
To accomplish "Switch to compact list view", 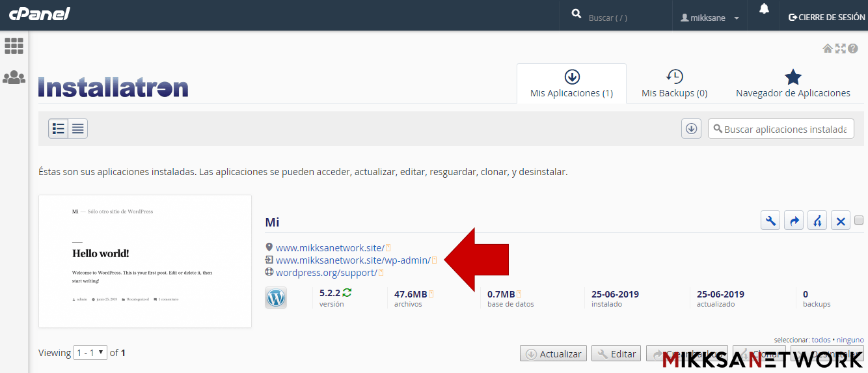I will point(78,129).
